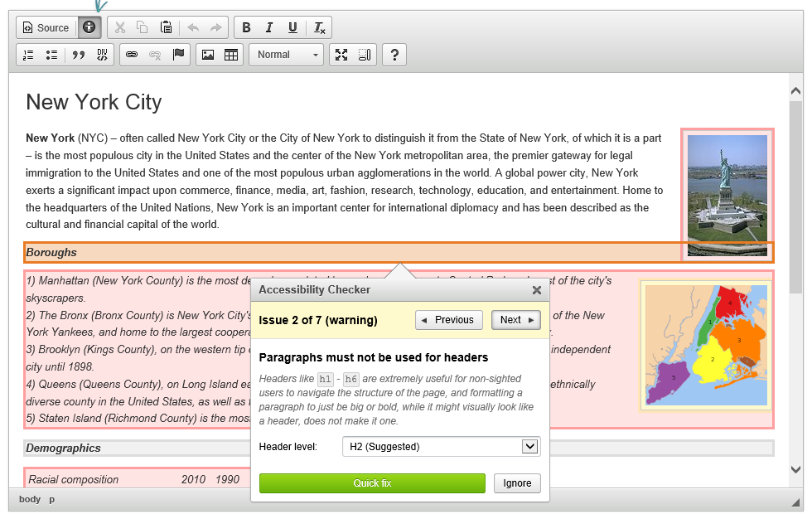Open the insert link dialog
Viewport: 812px width, 514px height.
[x=131, y=55]
